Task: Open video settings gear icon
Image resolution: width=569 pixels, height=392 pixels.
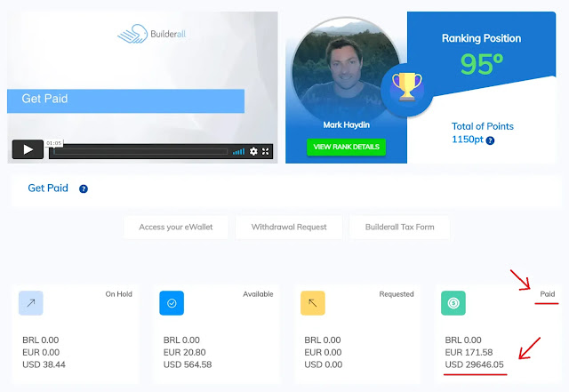Action: coord(253,151)
